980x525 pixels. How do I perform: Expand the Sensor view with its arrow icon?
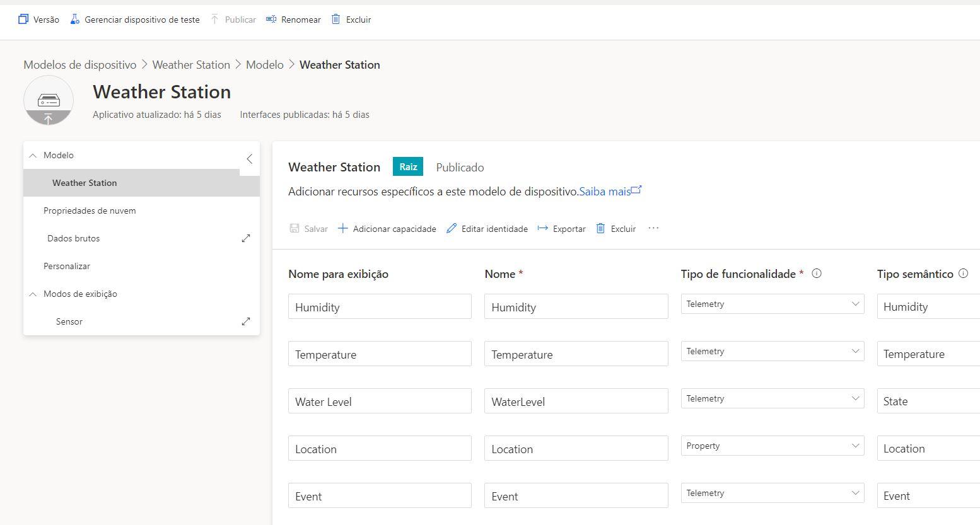click(x=246, y=321)
